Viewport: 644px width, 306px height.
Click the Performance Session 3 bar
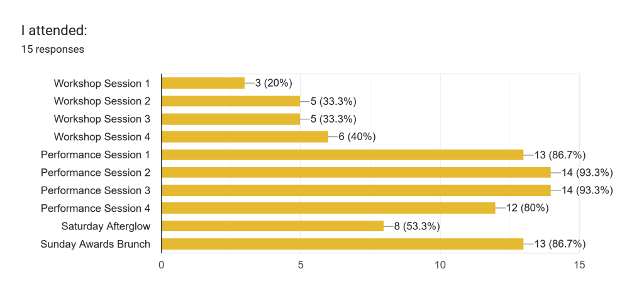click(356, 190)
